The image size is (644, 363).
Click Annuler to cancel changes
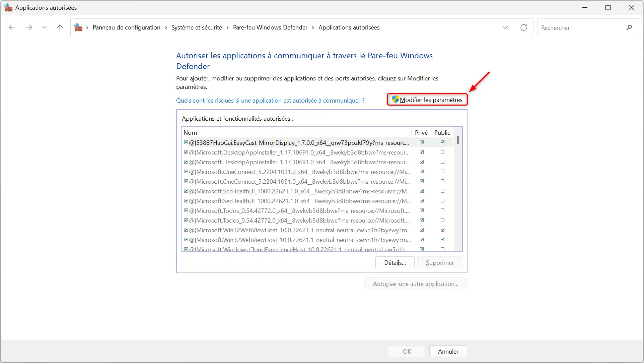pos(448,351)
